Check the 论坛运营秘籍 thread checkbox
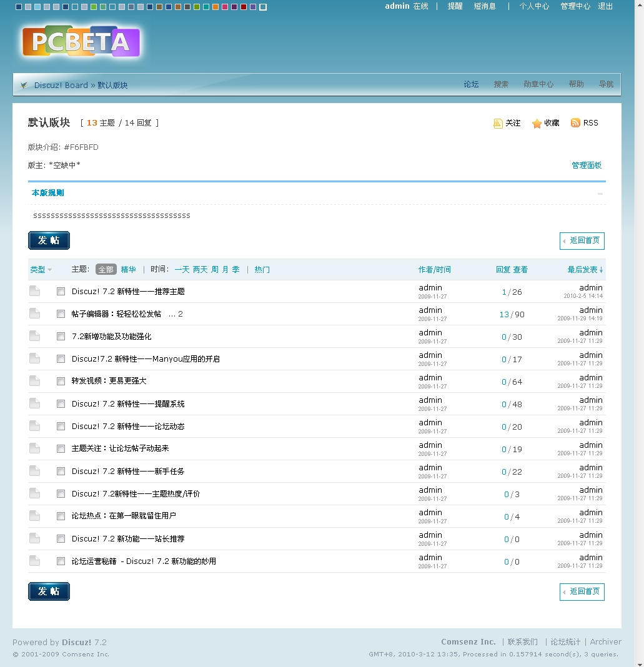Image resolution: width=644 pixels, height=667 pixels. point(61,561)
